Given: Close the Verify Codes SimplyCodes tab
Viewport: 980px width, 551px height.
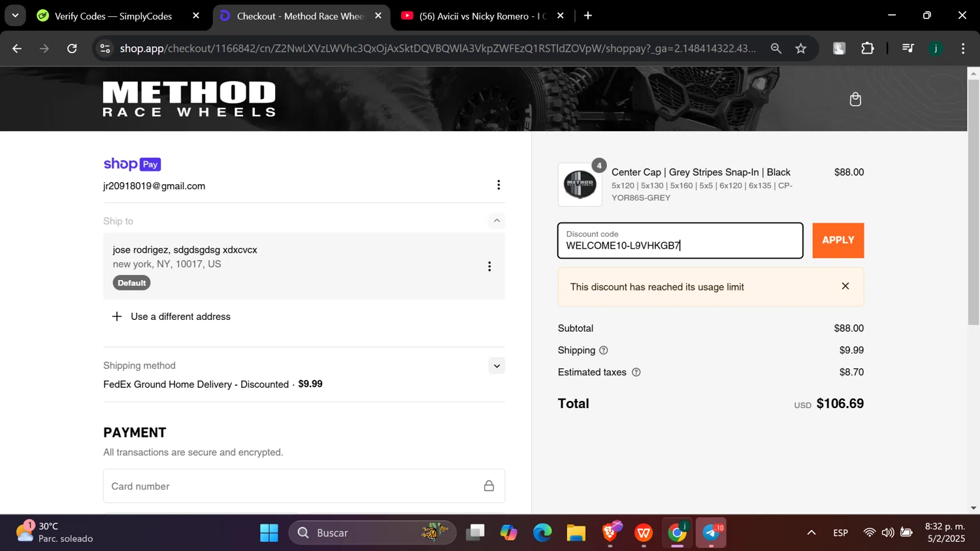Looking at the screenshot, I should pos(196,16).
